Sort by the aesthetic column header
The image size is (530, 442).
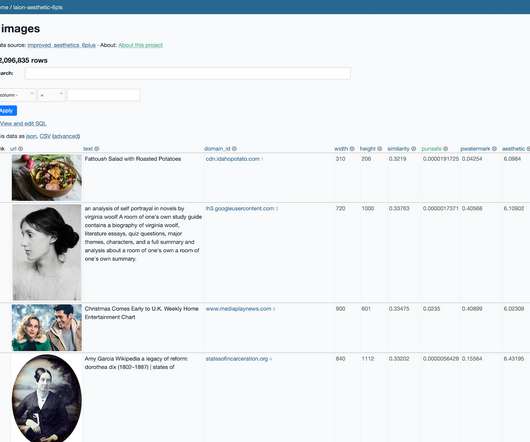pos(513,149)
